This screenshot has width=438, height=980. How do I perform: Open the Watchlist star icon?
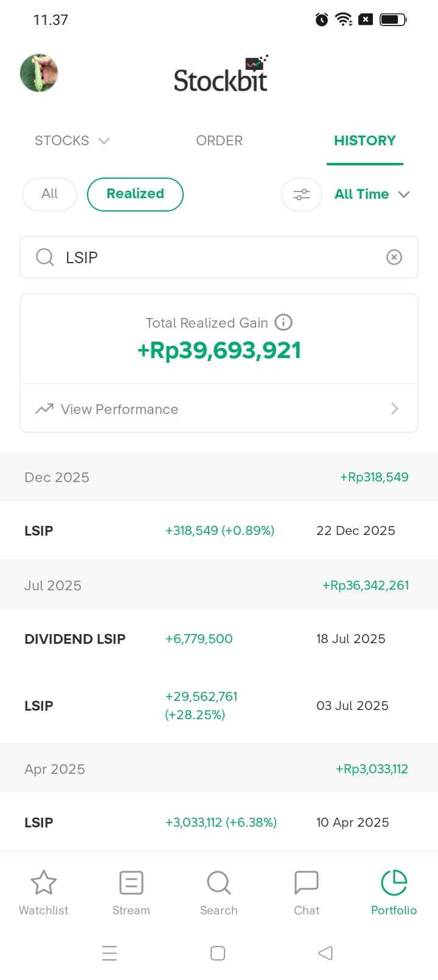[x=44, y=883]
